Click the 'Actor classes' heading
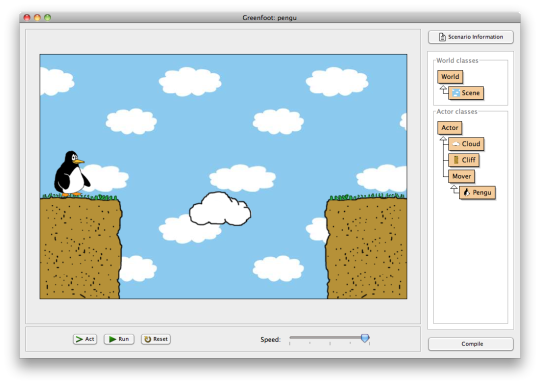 457,112
